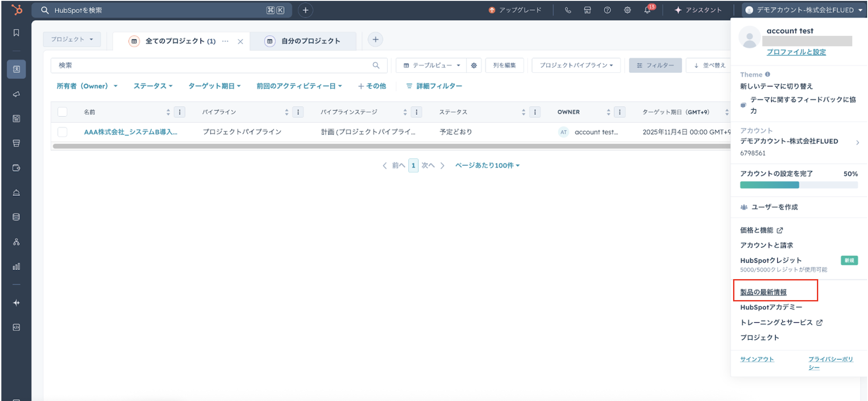Viewport: 868px width, 401px height.
Task: Open the marketplace store icon
Action: tap(587, 10)
